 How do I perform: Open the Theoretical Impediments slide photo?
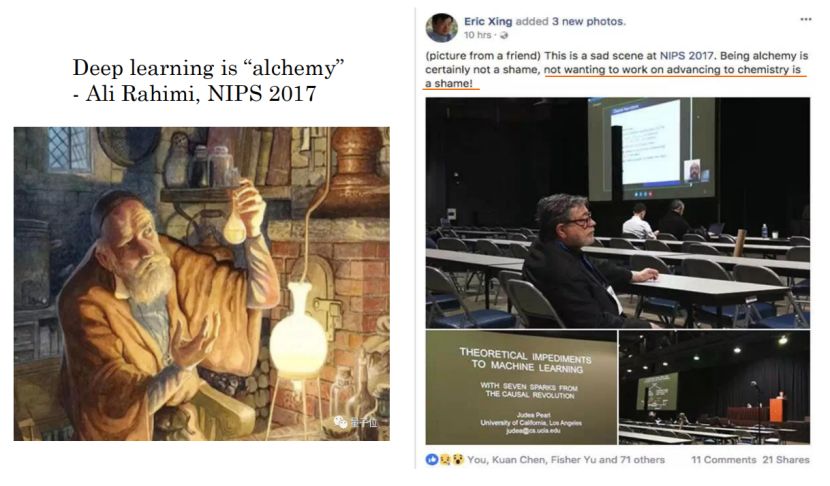pos(521,388)
